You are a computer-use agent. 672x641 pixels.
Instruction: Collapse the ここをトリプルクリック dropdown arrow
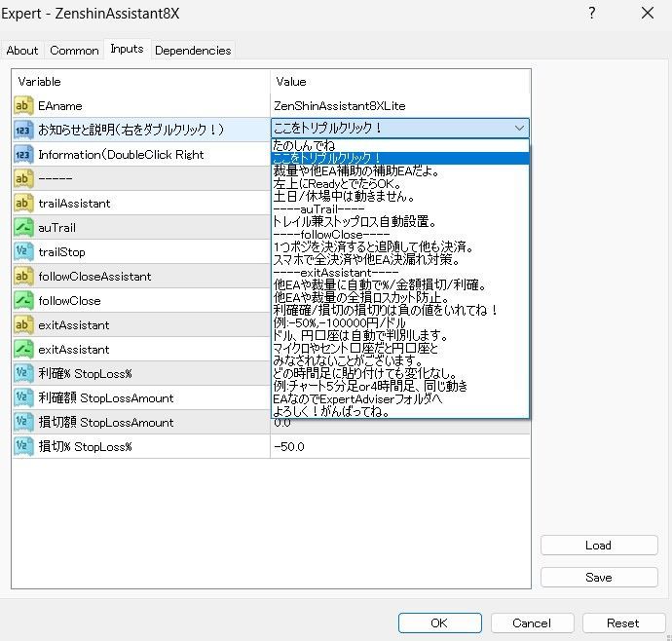coord(519,129)
